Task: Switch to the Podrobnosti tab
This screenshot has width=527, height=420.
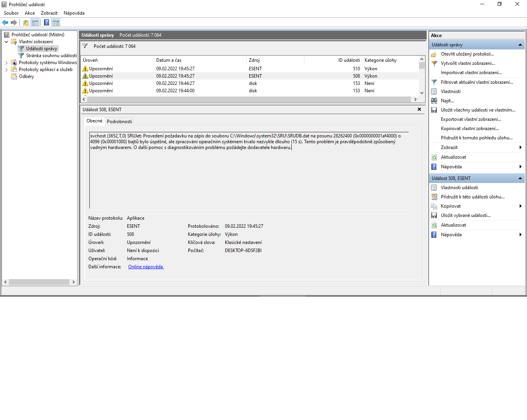Action: pyautogui.click(x=120, y=122)
